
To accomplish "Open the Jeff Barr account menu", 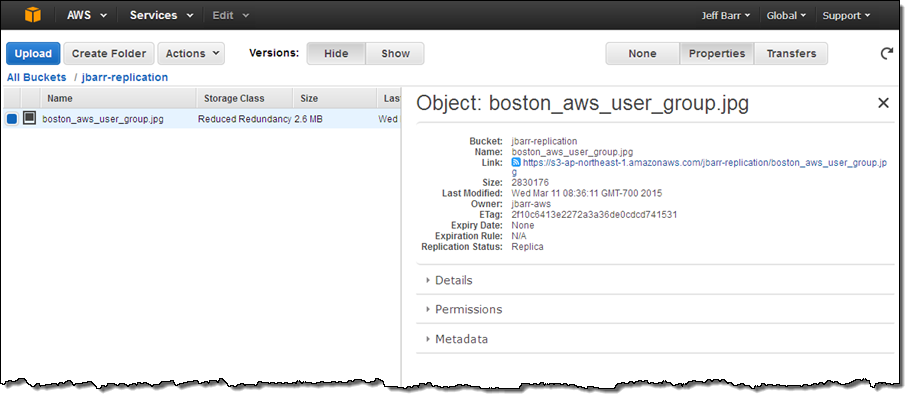I will click(725, 16).
